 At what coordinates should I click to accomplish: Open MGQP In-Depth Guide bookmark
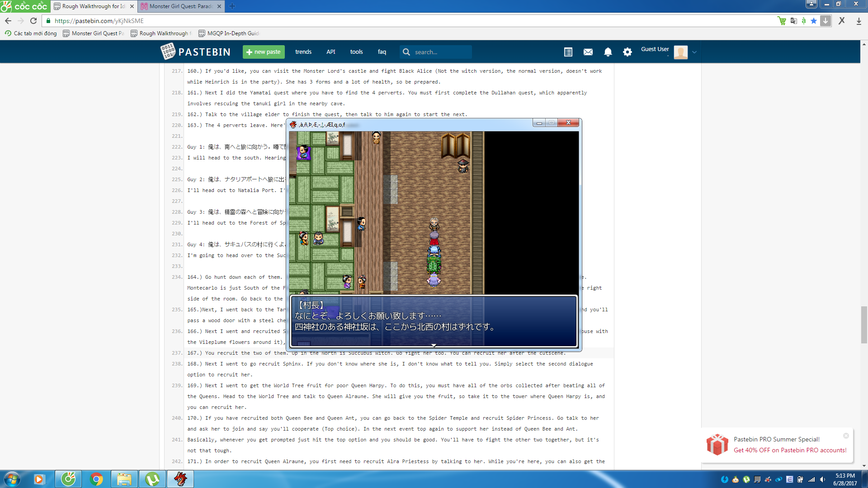click(229, 33)
